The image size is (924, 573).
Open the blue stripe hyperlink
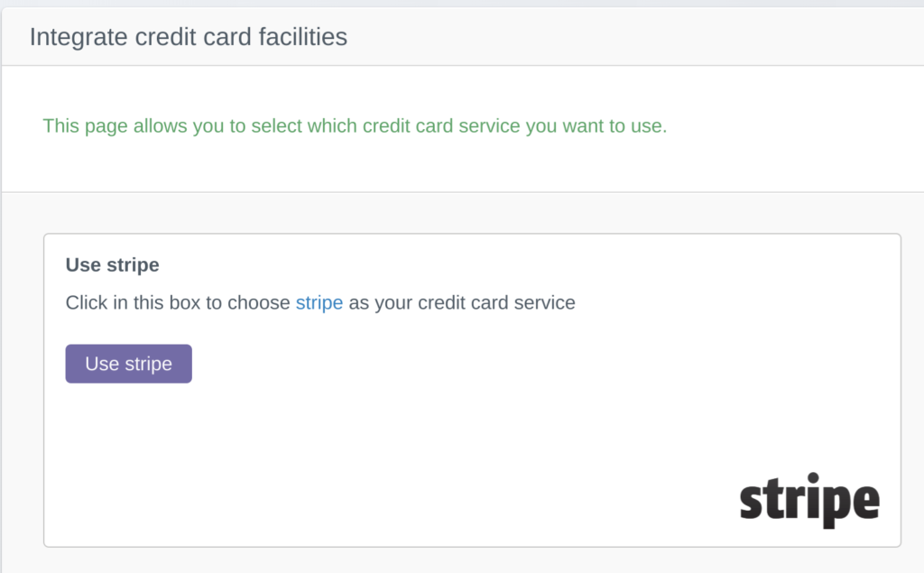tap(319, 302)
